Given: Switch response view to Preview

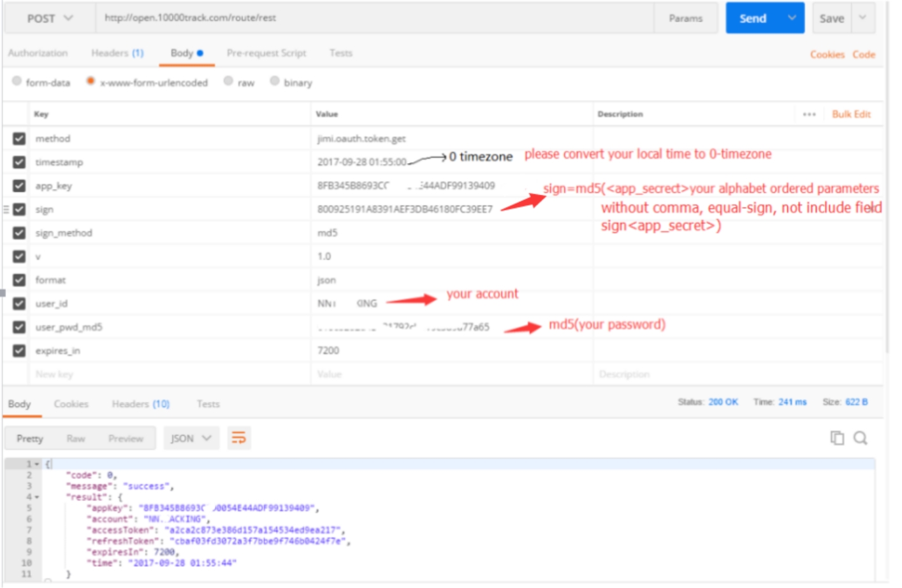Looking at the screenshot, I should tap(126, 438).
